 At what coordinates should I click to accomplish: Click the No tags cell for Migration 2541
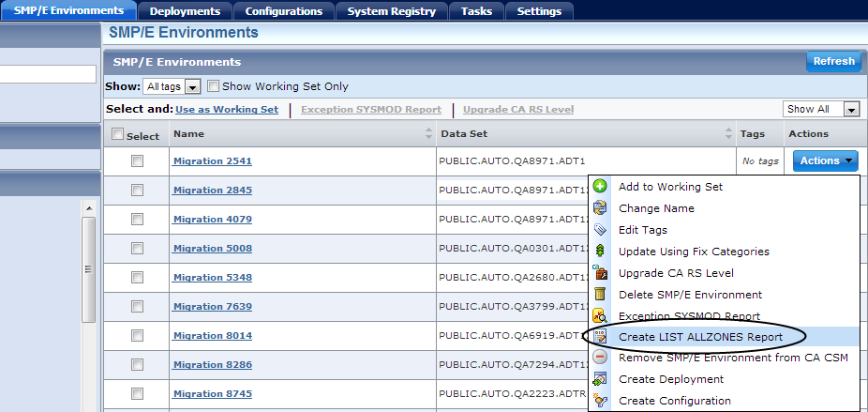click(x=760, y=161)
